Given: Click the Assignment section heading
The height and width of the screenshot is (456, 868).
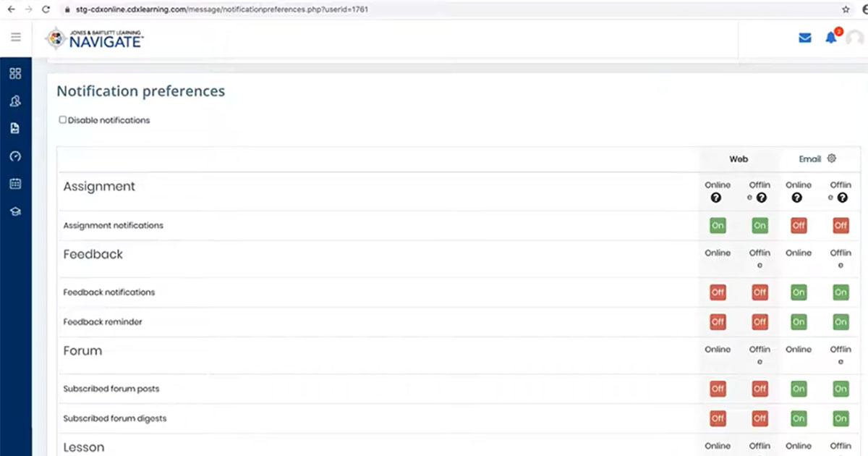Looking at the screenshot, I should pyautogui.click(x=99, y=186).
